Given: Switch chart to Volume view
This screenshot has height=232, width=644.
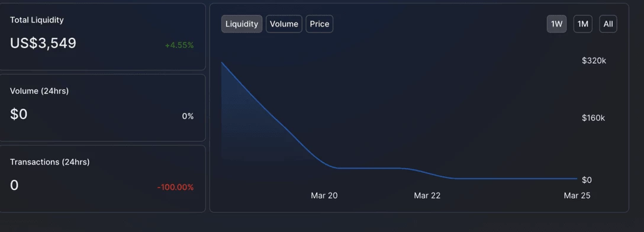Looking at the screenshot, I should click(x=284, y=24).
